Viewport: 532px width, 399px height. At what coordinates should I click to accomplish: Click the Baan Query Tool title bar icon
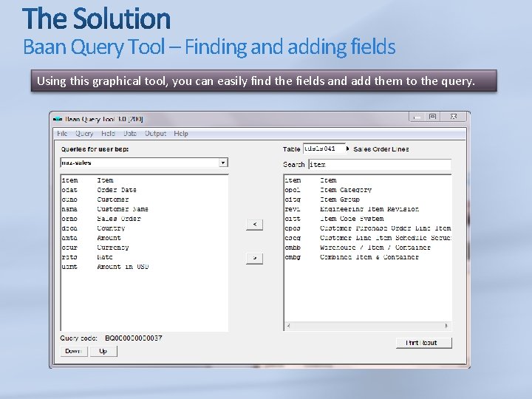[x=58, y=119]
